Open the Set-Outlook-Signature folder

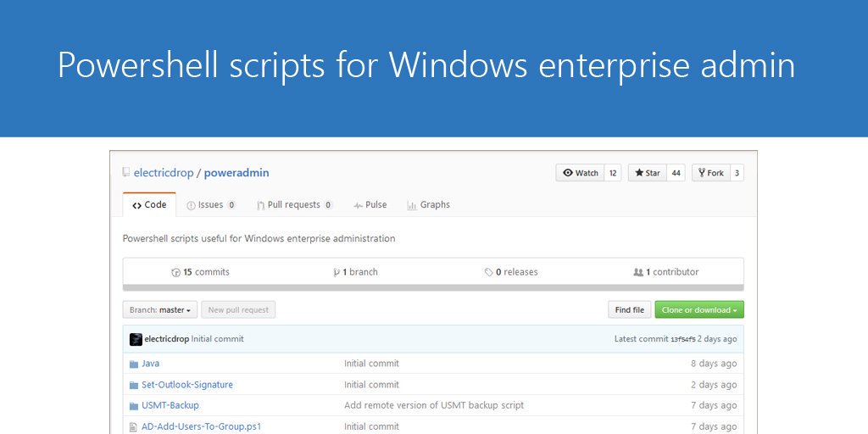(x=187, y=385)
